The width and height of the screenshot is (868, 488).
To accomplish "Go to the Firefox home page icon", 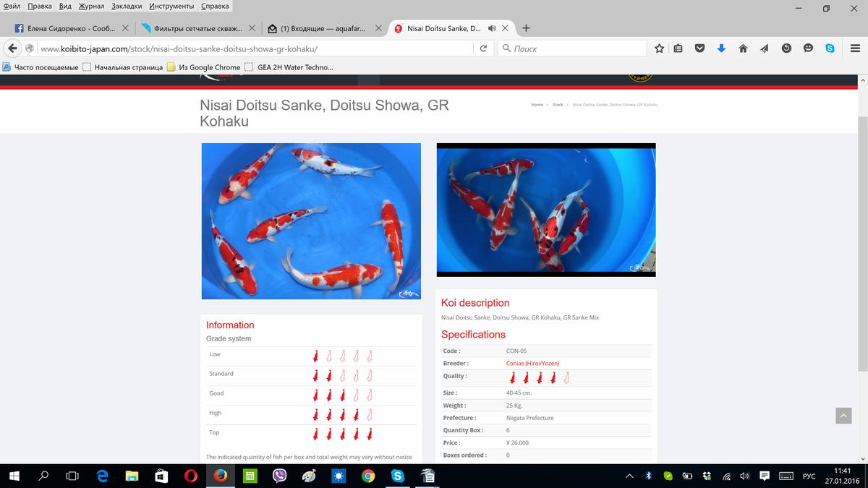I will point(743,48).
